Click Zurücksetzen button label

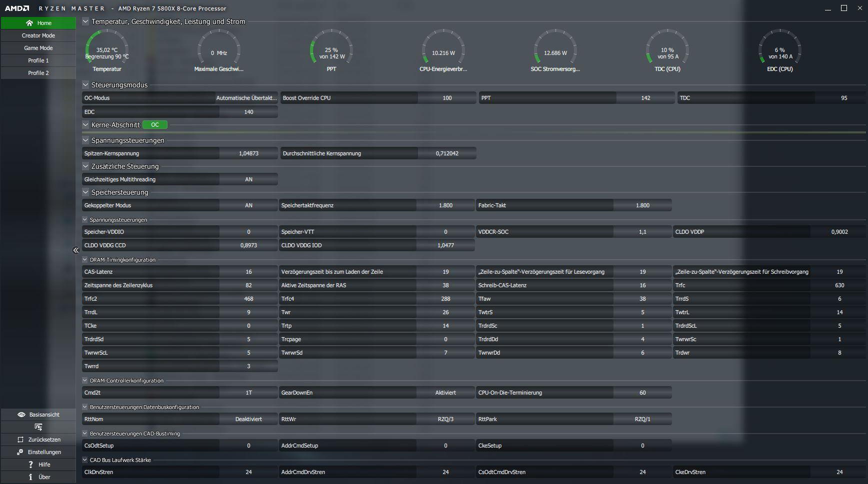pyautogui.click(x=44, y=440)
